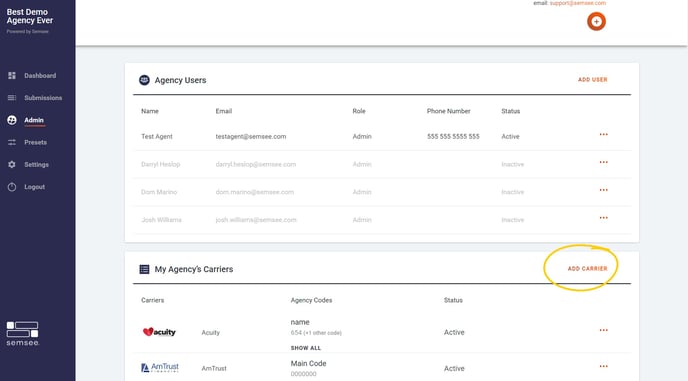The height and width of the screenshot is (381, 688).
Task: Open Submissions menu item
Action: click(43, 98)
